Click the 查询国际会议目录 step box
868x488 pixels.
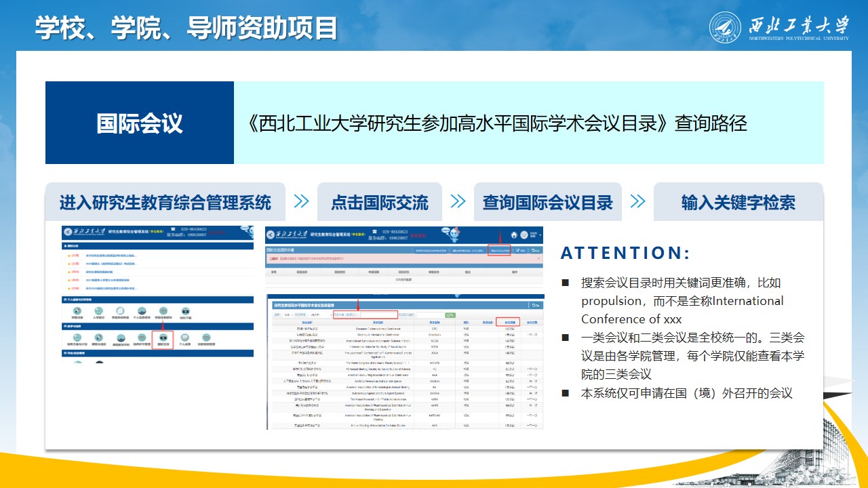[x=547, y=201]
